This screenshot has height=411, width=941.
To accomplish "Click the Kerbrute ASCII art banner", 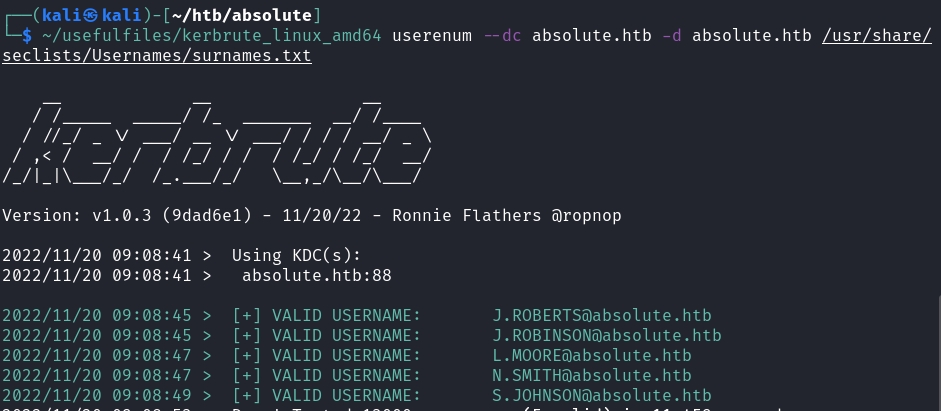I will [x=218, y=140].
